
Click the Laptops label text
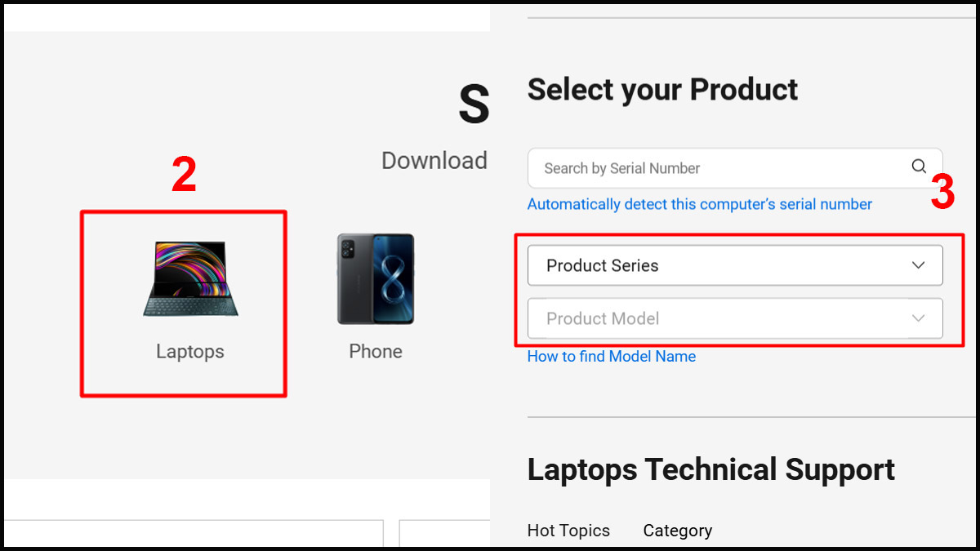pos(189,351)
